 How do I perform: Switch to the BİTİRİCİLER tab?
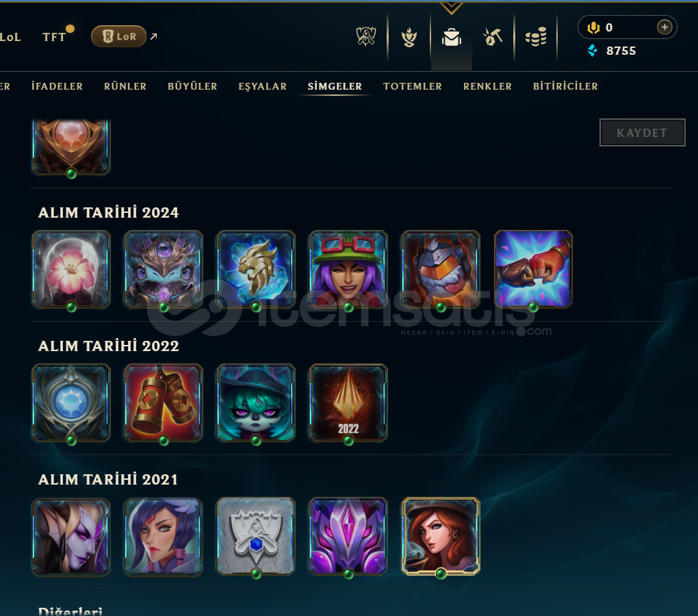[x=565, y=86]
